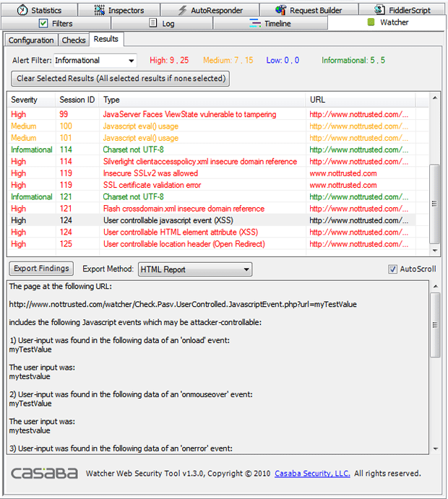Screen dimensions: 448x499
Task: Open the Casaba Security, LLC. link
Action: tap(312, 474)
